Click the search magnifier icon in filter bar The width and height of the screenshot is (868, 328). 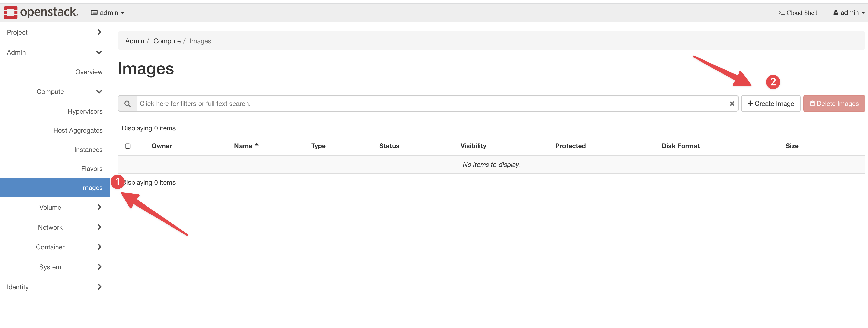click(x=128, y=103)
